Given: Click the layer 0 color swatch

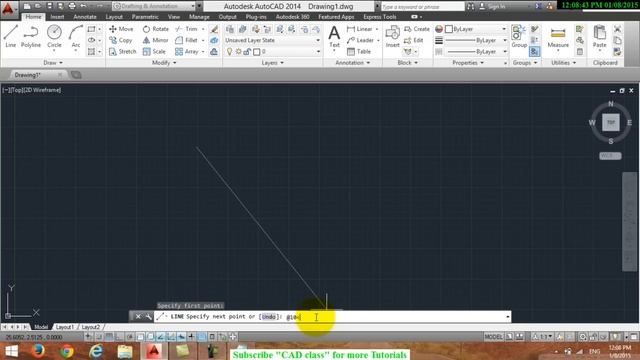Looking at the screenshot, I should click(x=256, y=52).
